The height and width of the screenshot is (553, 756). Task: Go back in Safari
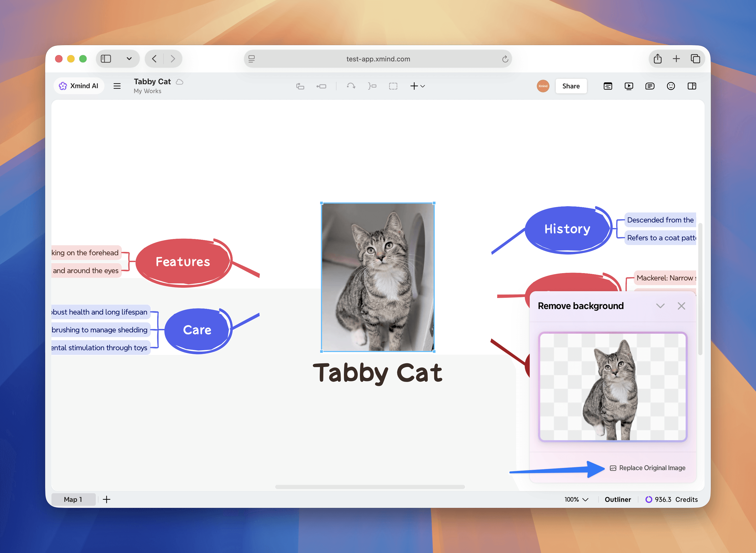pos(154,59)
